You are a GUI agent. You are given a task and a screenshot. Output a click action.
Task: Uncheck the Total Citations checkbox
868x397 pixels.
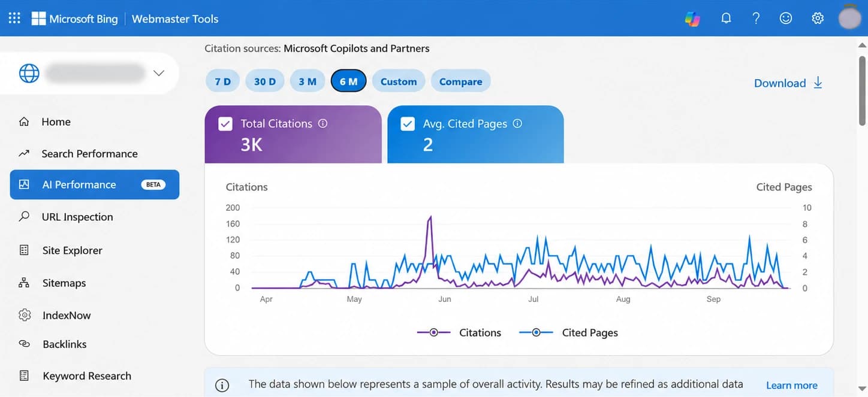225,124
